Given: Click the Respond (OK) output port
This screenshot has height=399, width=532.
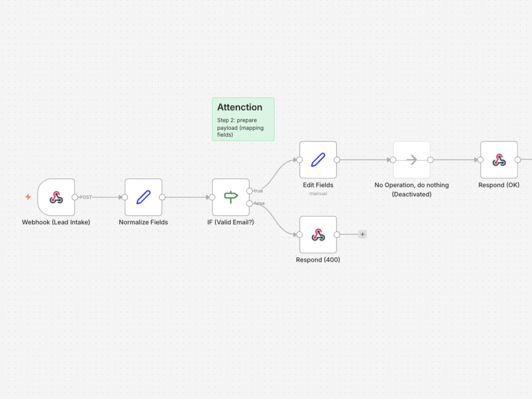Looking at the screenshot, I should tap(518, 160).
